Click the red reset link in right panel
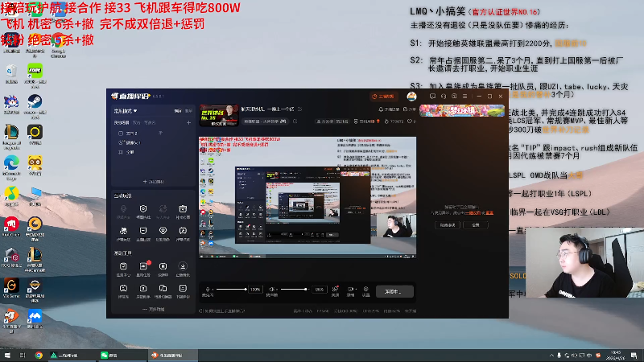 (489, 213)
